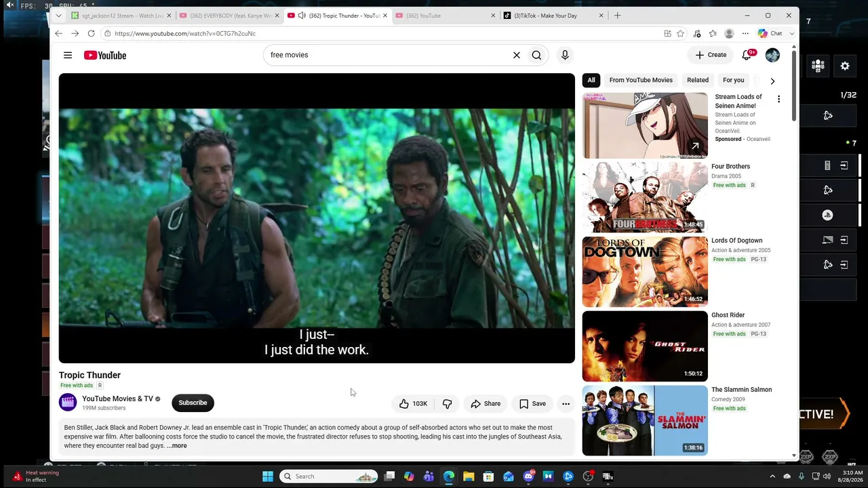Open the account avatar menu
This screenshot has width=868, height=488.
[x=772, y=55]
